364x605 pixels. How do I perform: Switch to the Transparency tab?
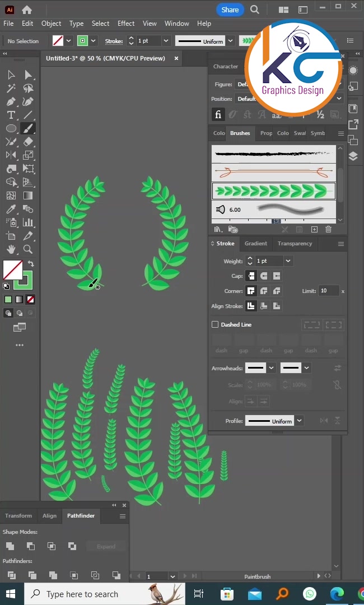tap(295, 244)
